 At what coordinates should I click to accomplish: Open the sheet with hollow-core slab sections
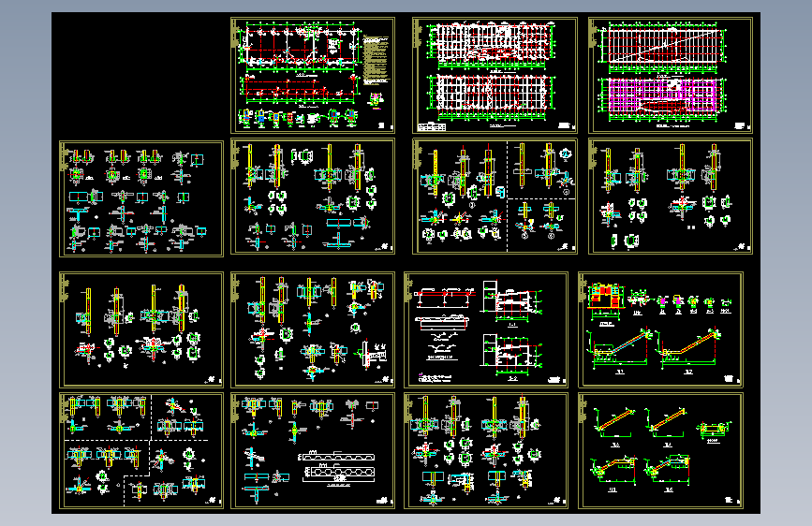[x=312, y=450]
